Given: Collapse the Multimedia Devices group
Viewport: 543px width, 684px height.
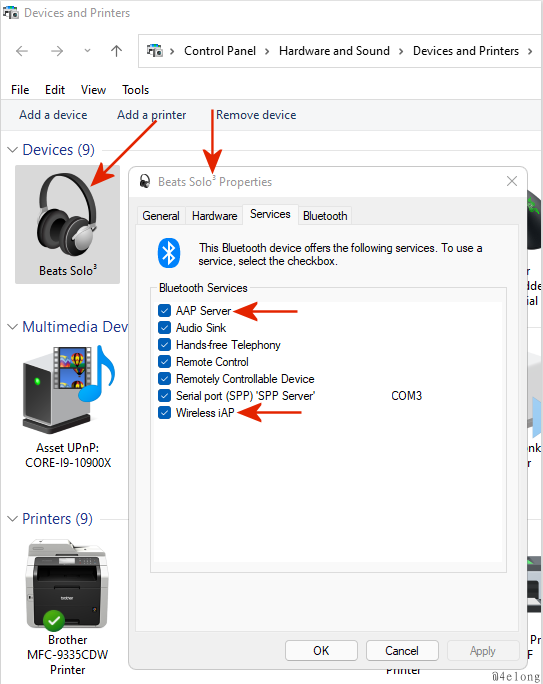Looking at the screenshot, I should [x=13, y=327].
